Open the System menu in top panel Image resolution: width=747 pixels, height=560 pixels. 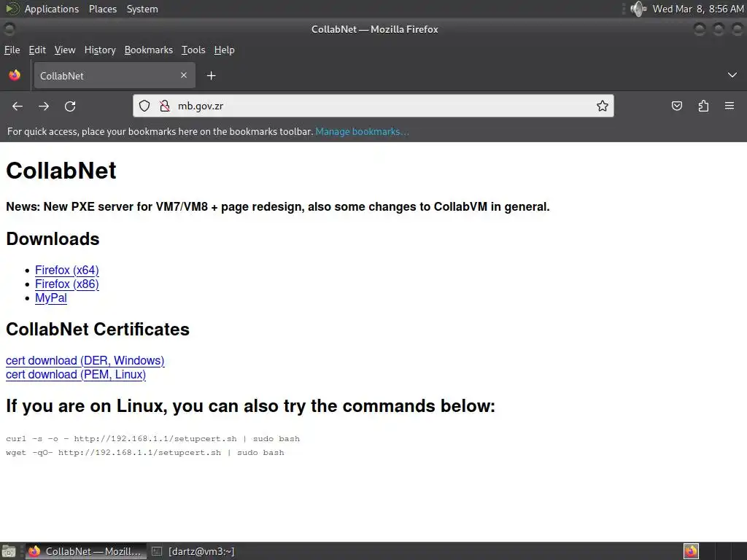coord(142,9)
